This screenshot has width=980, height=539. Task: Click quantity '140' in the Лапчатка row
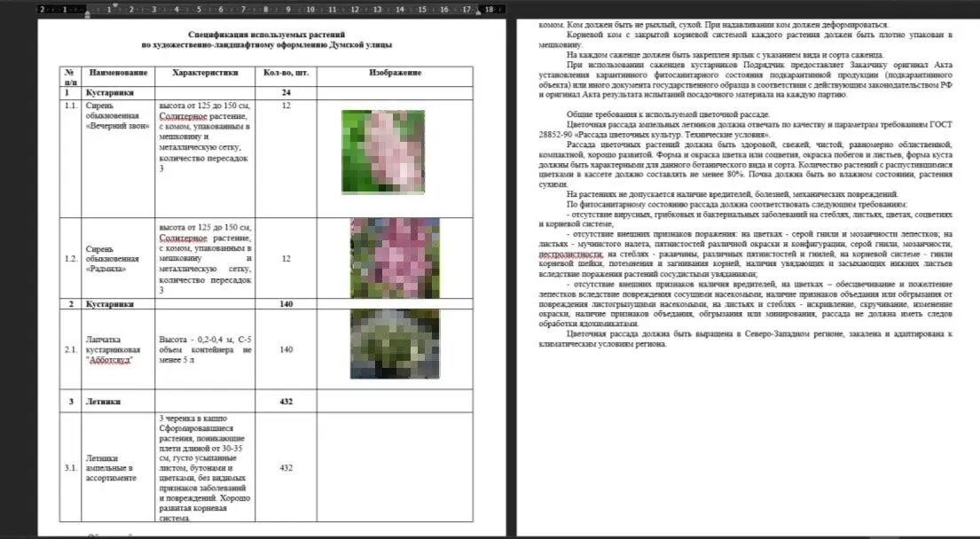(286, 350)
